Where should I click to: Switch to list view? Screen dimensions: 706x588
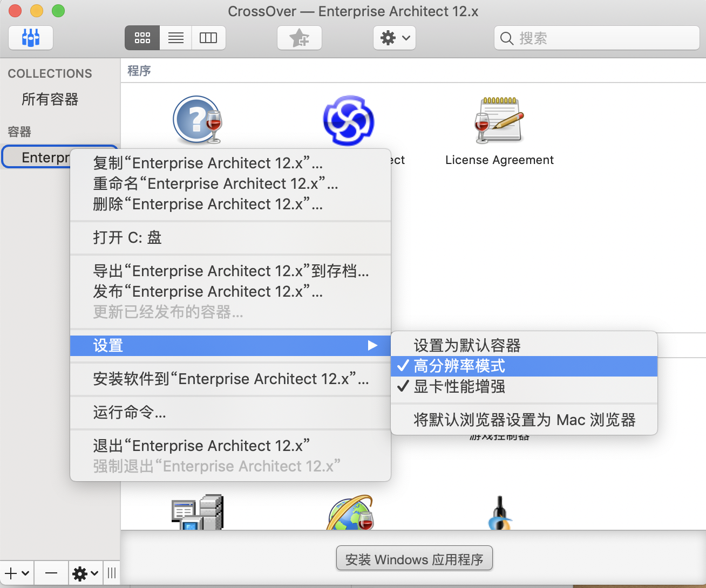pos(175,38)
